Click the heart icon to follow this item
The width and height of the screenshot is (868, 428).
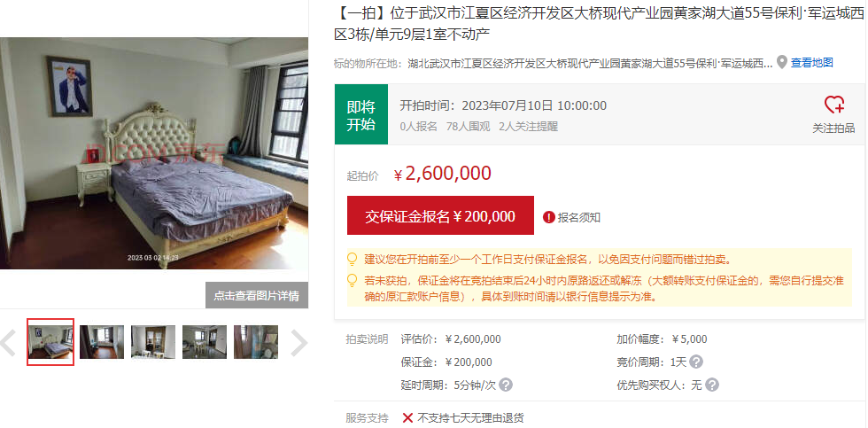[x=833, y=105]
